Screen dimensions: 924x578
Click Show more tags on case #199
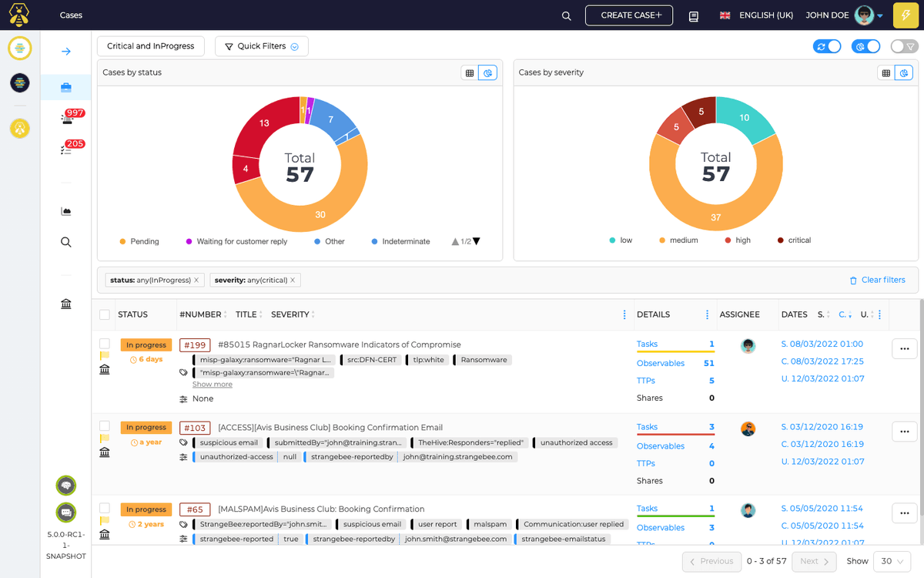coord(213,384)
